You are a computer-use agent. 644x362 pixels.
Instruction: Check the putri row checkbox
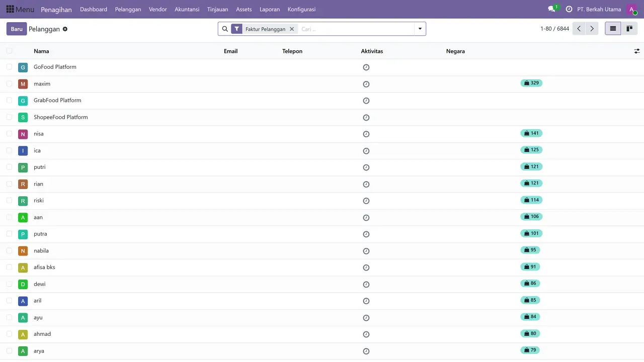[9, 167]
